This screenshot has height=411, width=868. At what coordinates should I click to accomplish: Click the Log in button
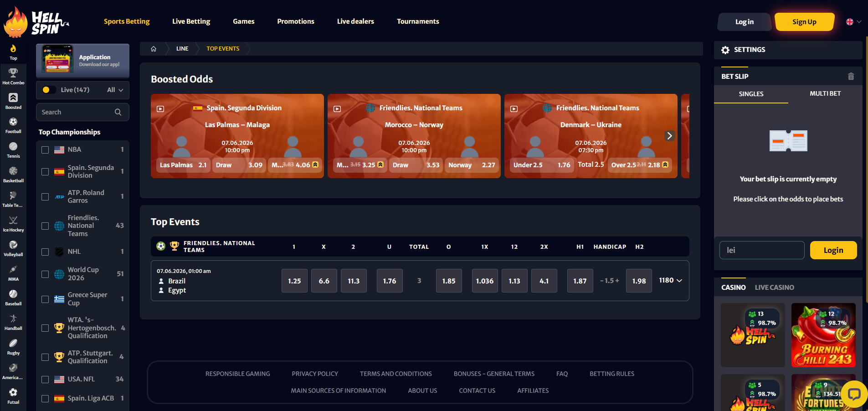click(745, 22)
